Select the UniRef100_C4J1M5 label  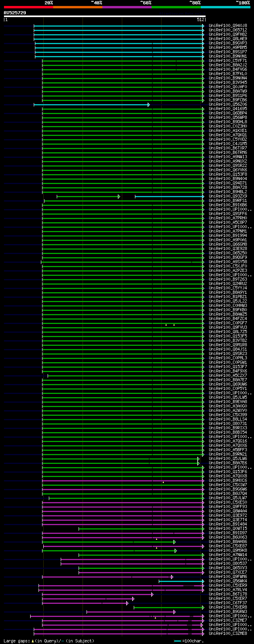click(x=228, y=144)
